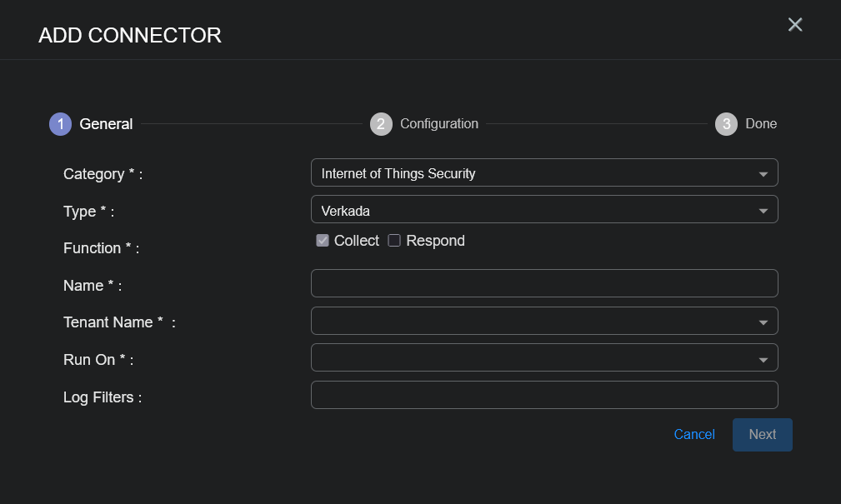Click into the Log Filters field
The width and height of the screenshot is (841, 504).
point(544,396)
